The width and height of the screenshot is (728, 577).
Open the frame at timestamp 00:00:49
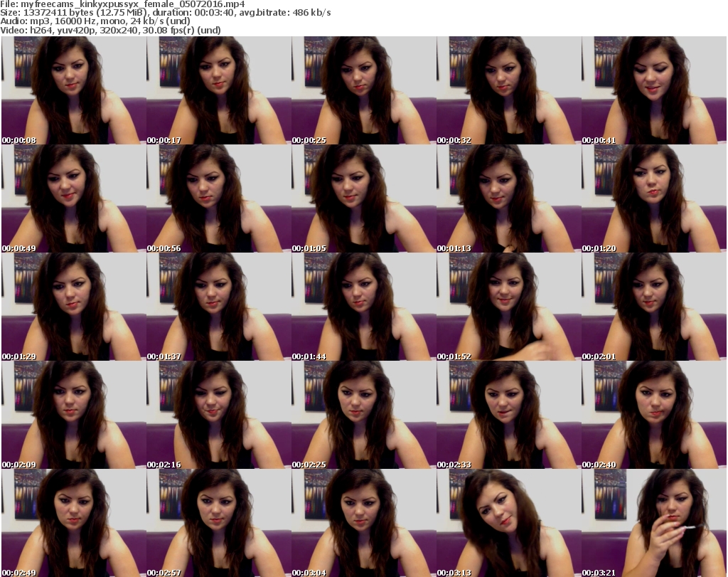(74, 198)
